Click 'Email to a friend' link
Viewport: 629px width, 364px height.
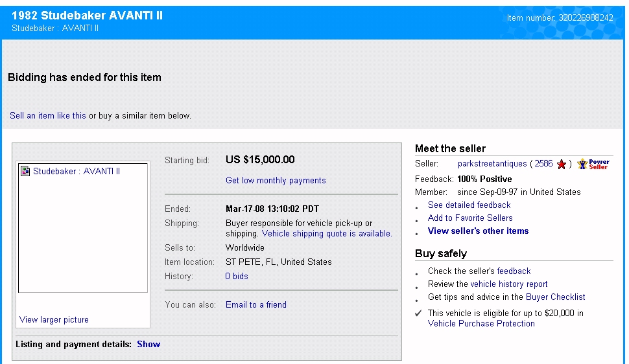click(256, 305)
